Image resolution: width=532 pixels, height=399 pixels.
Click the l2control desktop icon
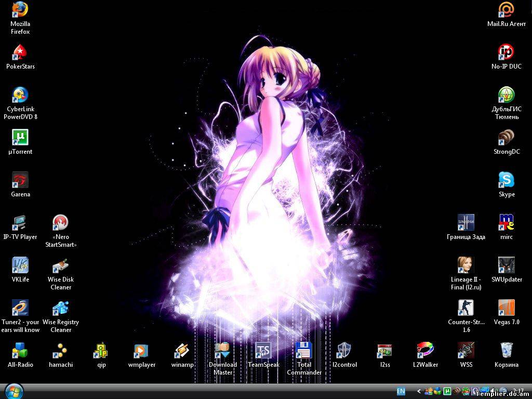click(x=344, y=351)
